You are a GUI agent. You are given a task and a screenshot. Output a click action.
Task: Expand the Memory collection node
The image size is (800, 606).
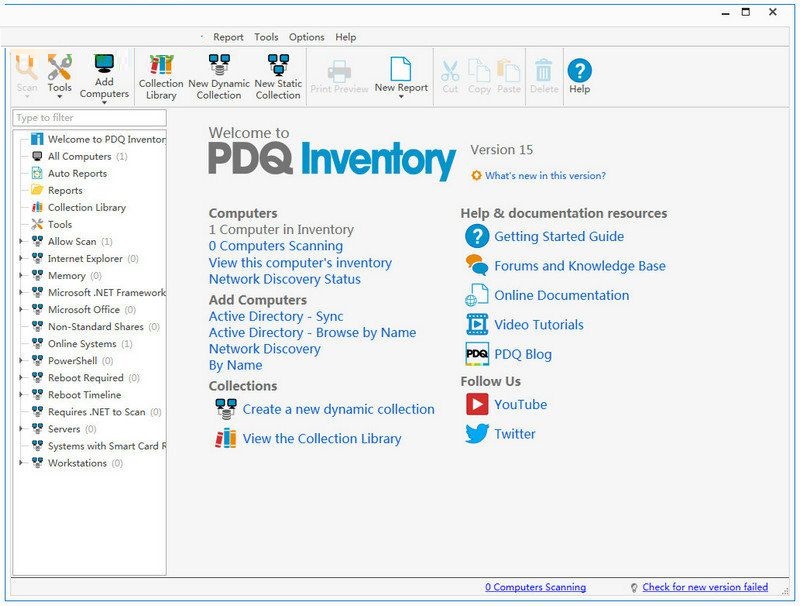point(20,275)
